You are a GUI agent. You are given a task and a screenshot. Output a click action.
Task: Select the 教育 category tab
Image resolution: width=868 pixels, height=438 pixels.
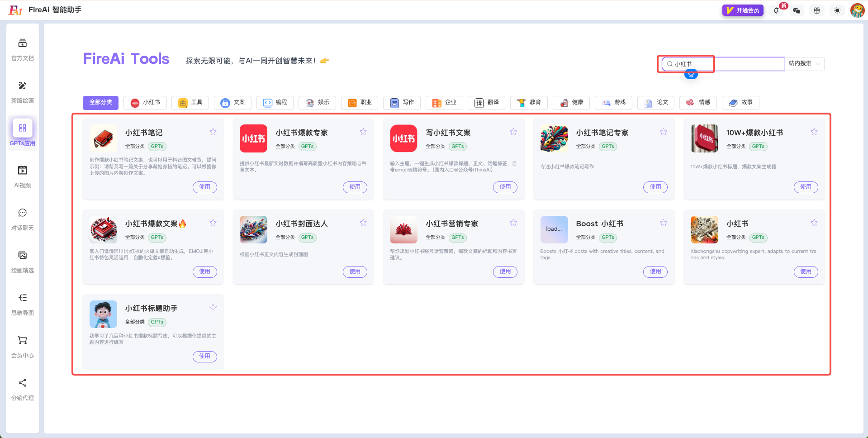coord(529,103)
